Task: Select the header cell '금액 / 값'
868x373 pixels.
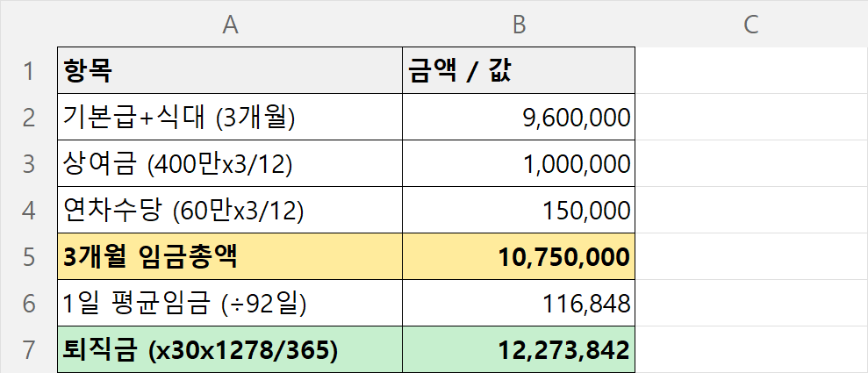Action: [519, 70]
